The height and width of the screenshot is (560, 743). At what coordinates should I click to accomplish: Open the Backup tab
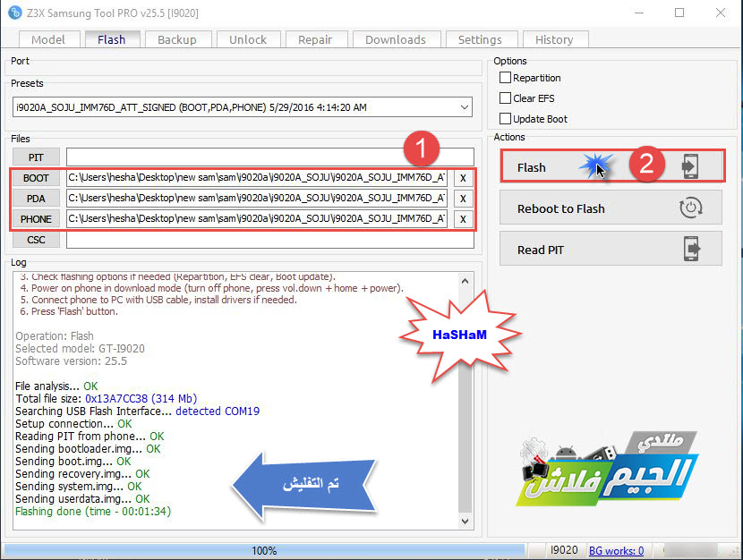click(x=176, y=39)
